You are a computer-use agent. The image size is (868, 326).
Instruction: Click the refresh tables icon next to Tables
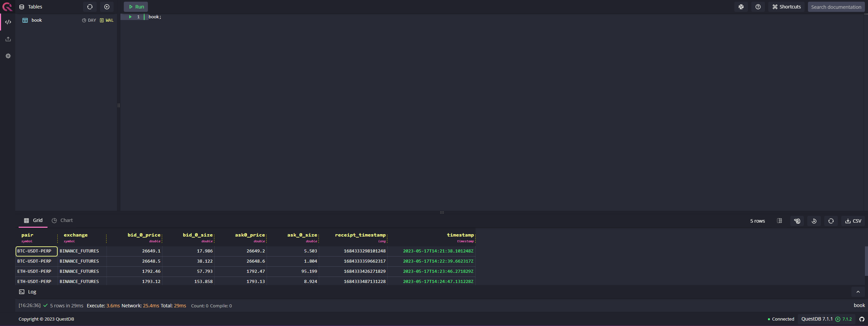tap(90, 6)
